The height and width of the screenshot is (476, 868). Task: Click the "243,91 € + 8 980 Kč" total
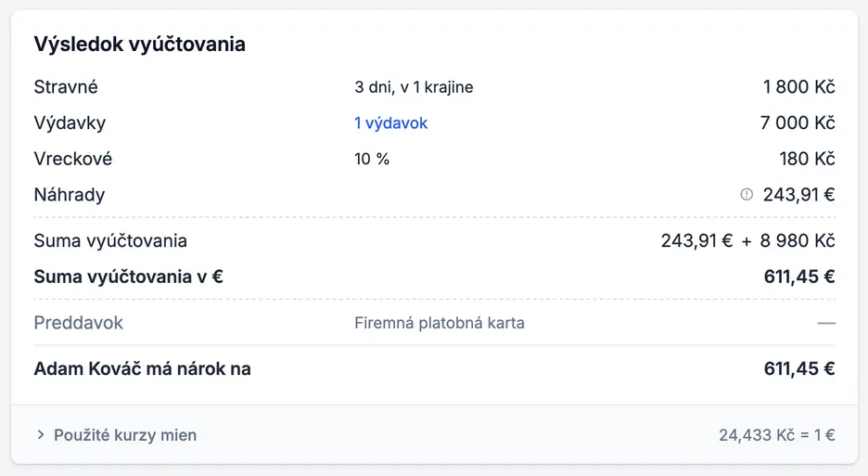click(x=747, y=241)
